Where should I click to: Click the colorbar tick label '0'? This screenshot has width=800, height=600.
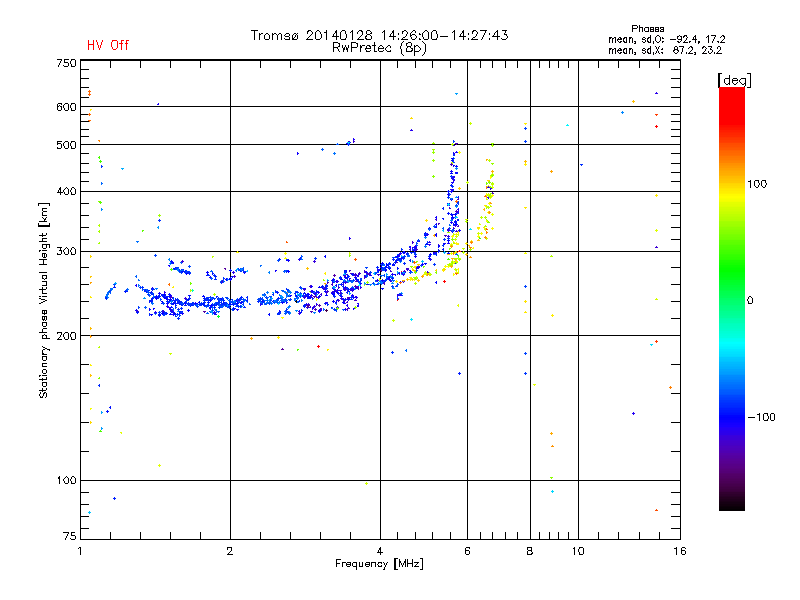pyautogui.click(x=750, y=301)
